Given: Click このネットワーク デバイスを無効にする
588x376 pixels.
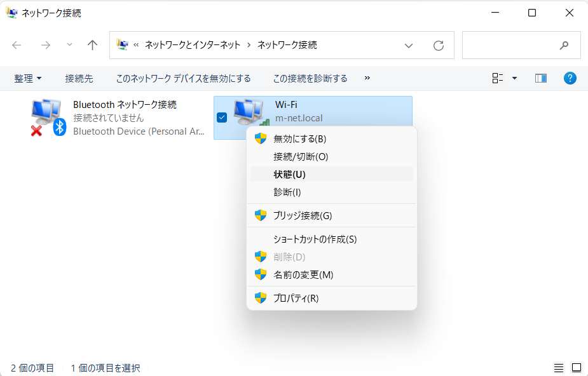Looking at the screenshot, I should click(x=183, y=78).
